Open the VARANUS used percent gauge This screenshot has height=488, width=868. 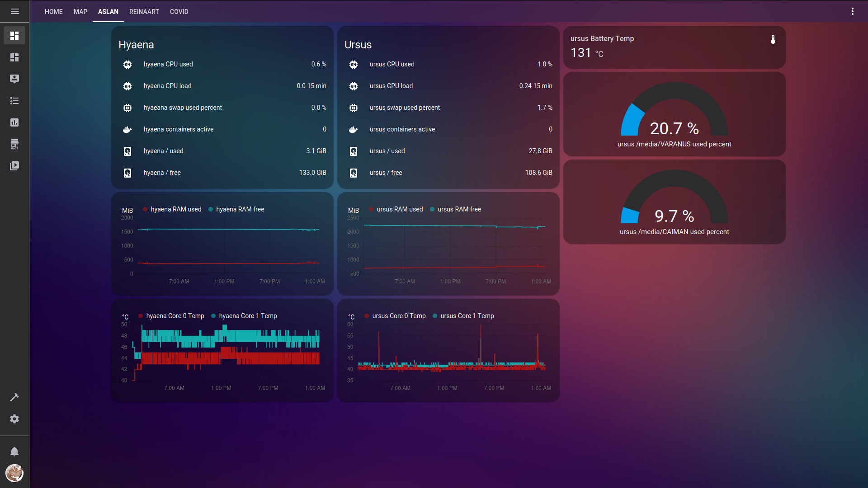674,114
